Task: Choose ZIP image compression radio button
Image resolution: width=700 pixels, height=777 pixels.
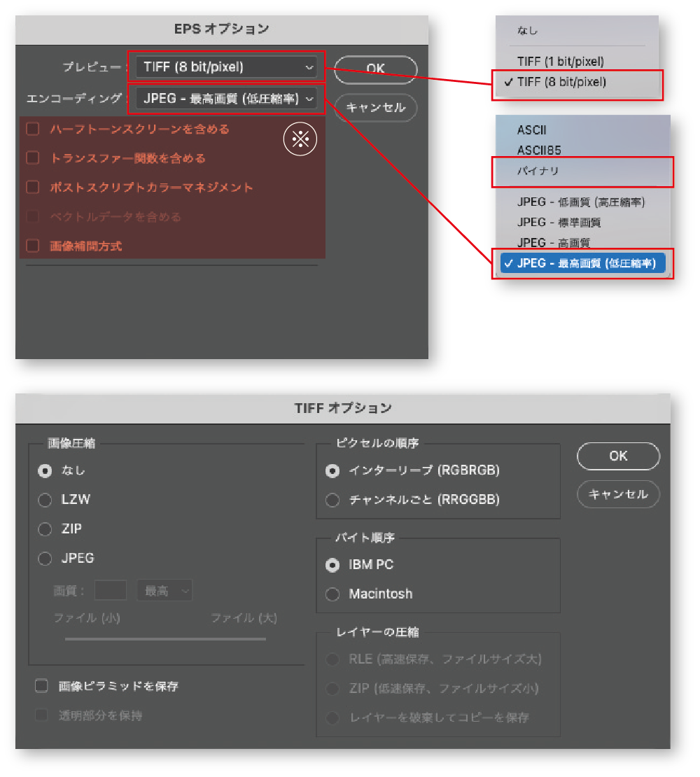Action: (45, 529)
